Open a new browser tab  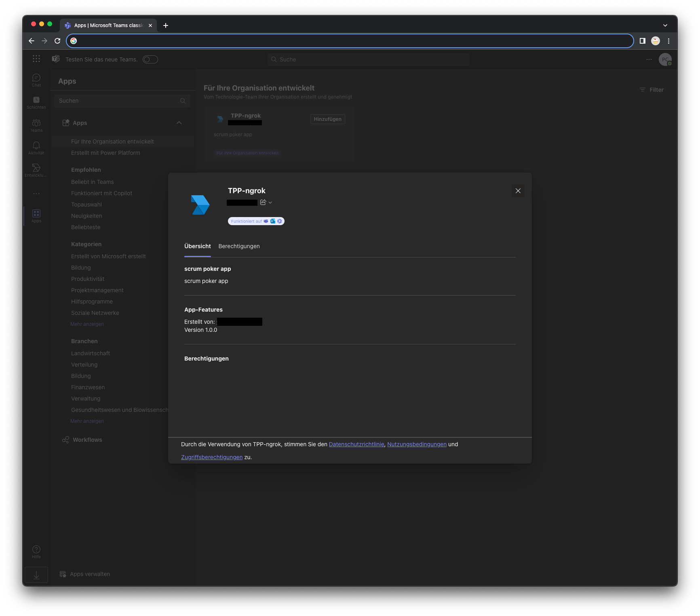(166, 25)
